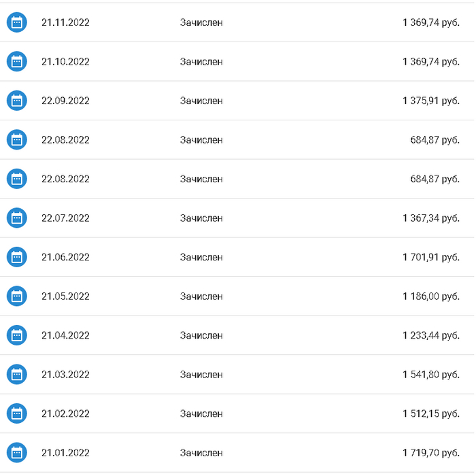Click calendar icon beside 21.06.2022
The height and width of the screenshot is (476, 476).
[x=17, y=257]
